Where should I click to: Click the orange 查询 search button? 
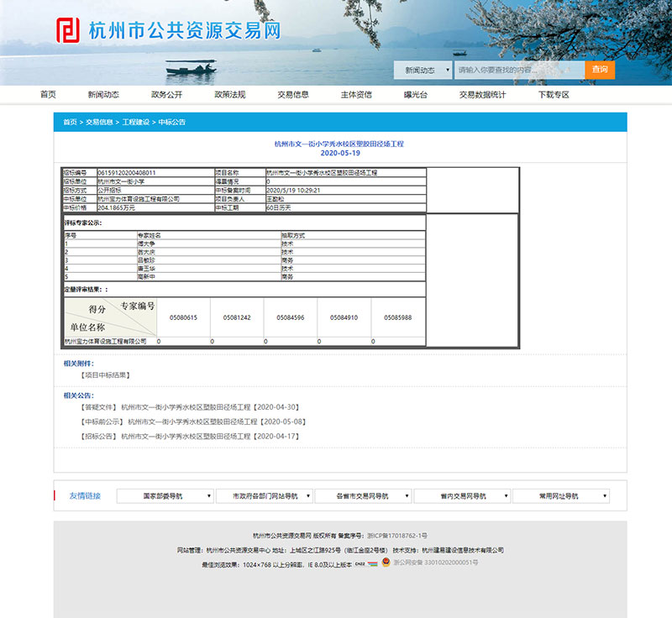[x=600, y=68]
